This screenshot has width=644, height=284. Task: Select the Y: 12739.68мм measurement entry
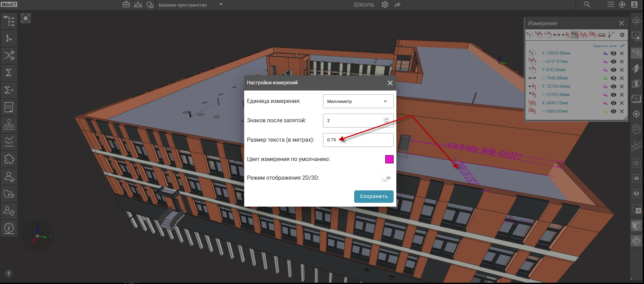556,86
